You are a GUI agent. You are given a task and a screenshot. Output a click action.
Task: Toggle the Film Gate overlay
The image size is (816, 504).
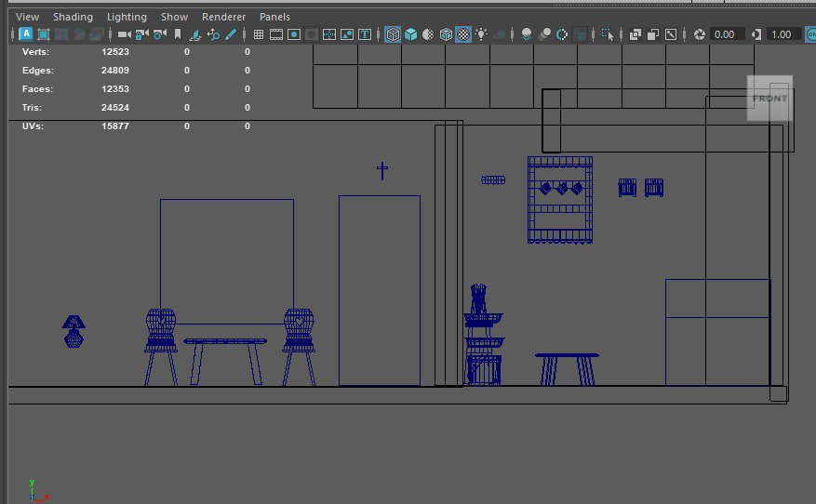(276, 34)
